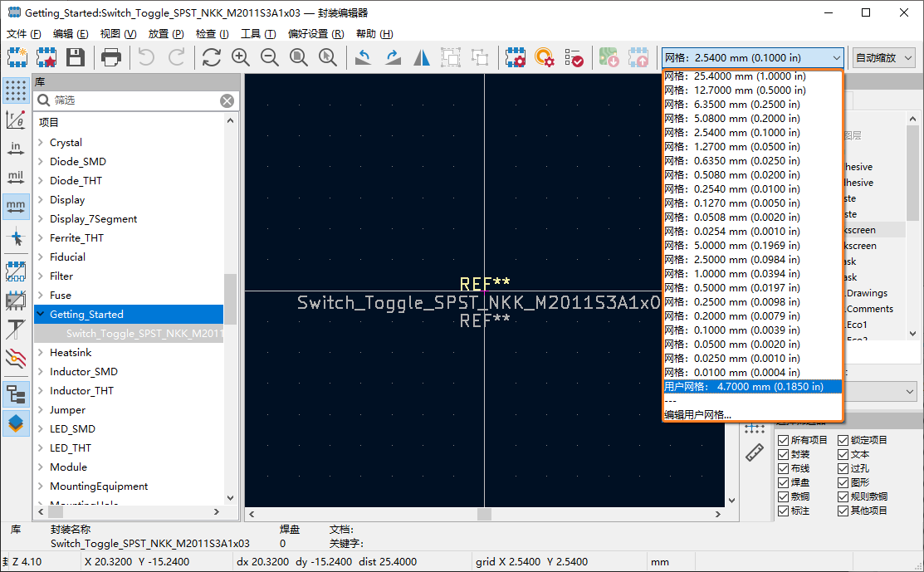The width and height of the screenshot is (924, 572).
Task: Save the footprint using the floppy disk icon
Action: 76,58
